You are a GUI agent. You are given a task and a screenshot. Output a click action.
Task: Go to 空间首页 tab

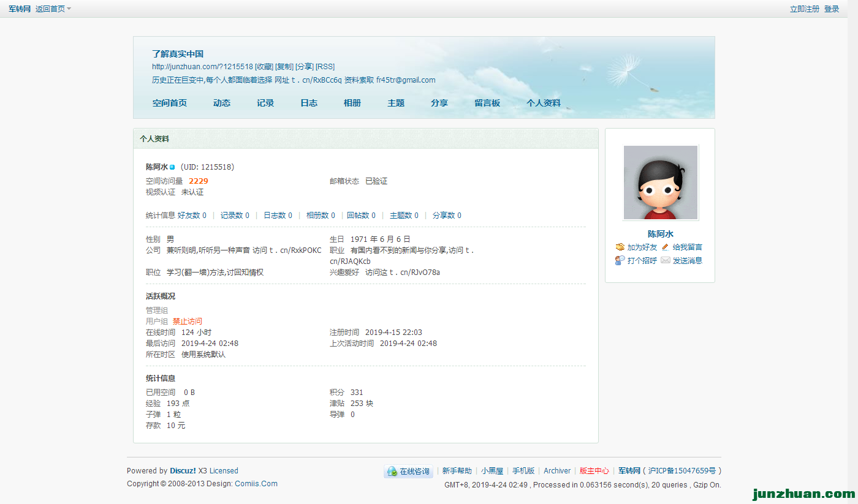point(170,103)
